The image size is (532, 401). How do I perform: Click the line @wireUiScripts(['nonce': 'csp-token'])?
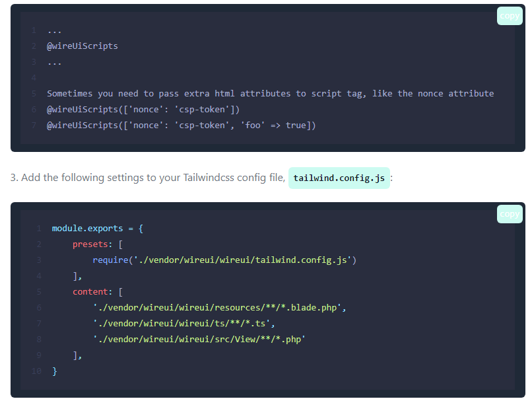coord(143,109)
